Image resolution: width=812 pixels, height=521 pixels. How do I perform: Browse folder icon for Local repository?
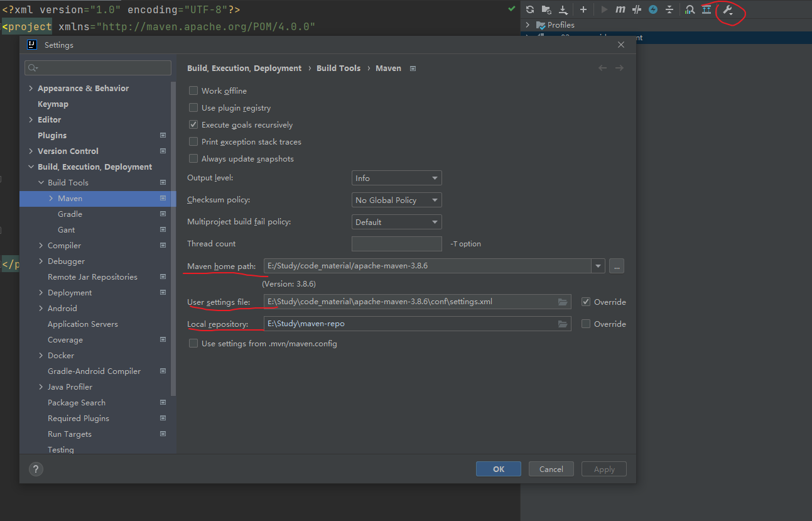[x=563, y=324]
